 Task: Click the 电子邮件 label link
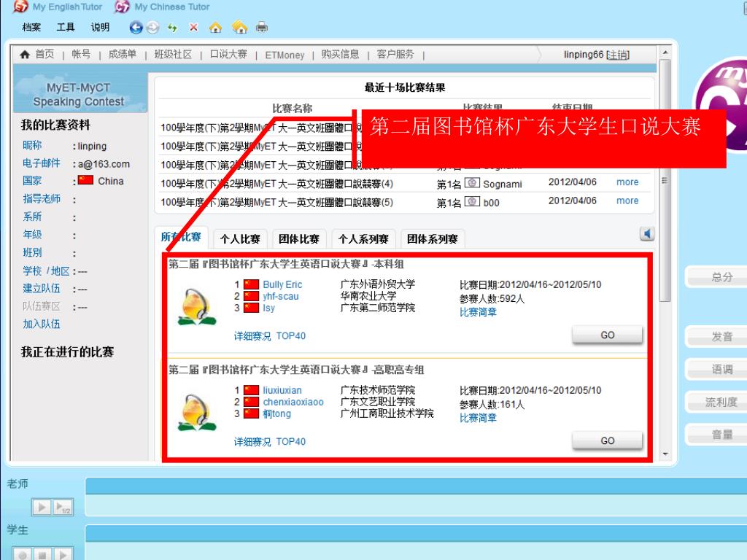pos(42,163)
